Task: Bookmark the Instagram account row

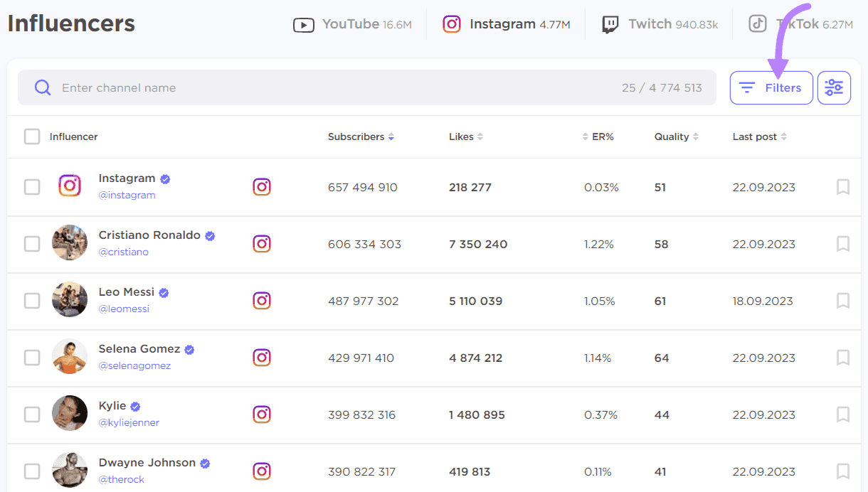Action: [x=843, y=187]
